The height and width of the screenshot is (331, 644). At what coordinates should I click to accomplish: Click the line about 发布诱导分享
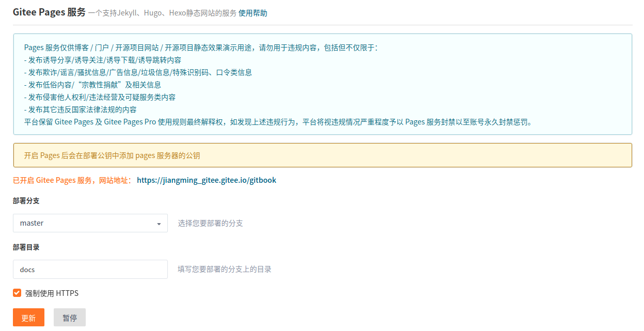coord(103,60)
